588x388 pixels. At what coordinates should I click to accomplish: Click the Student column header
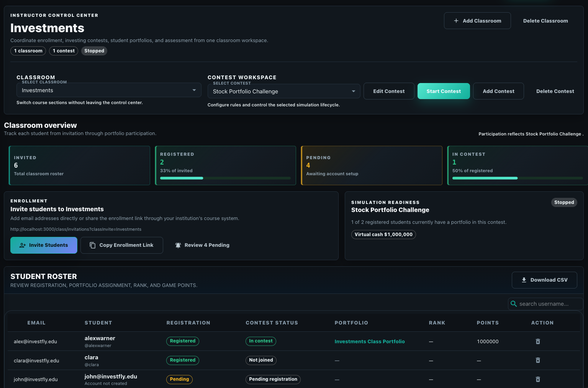click(98, 323)
